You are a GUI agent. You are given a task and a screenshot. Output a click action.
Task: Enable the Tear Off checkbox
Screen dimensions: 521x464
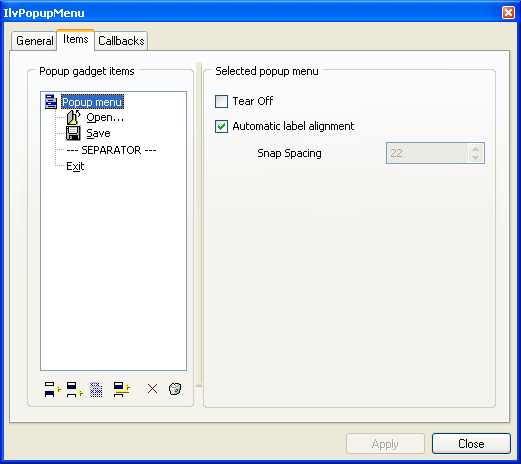(x=221, y=101)
